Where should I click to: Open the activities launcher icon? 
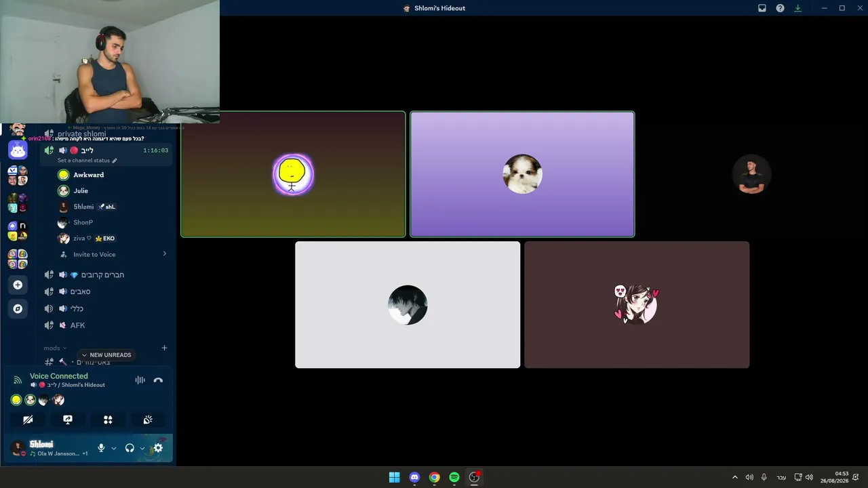pyautogui.click(x=108, y=420)
